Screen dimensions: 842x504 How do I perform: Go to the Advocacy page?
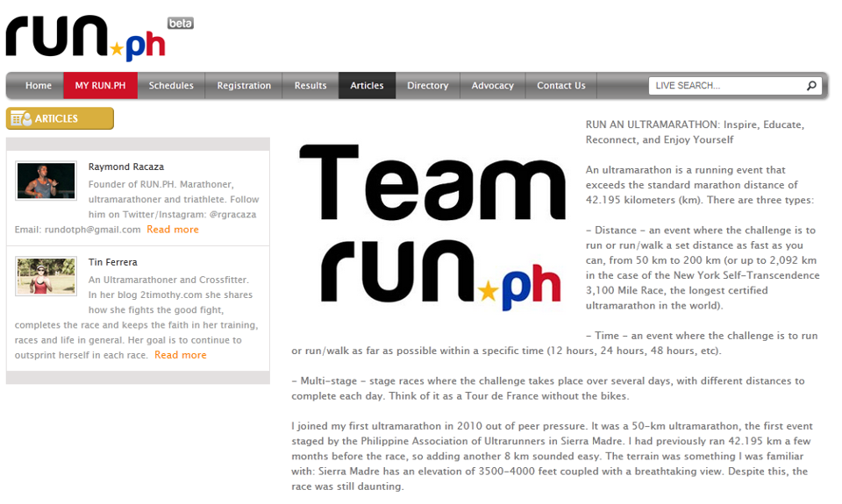click(492, 86)
